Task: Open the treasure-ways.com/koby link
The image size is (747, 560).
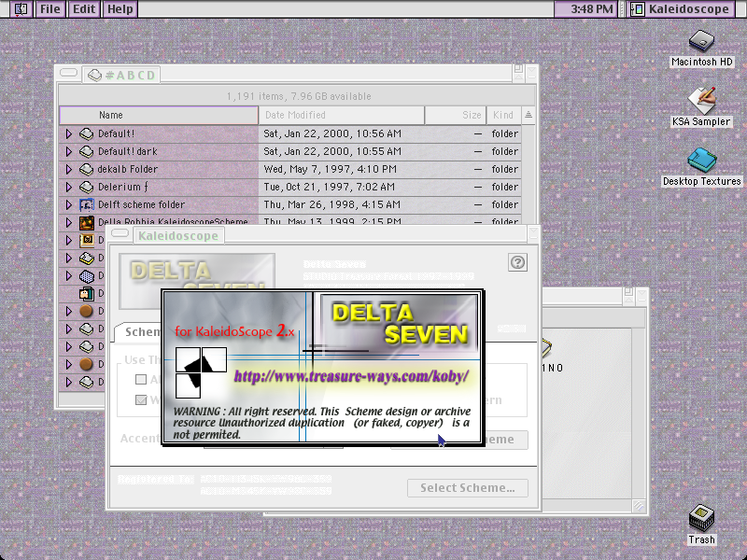Action: tap(351, 376)
